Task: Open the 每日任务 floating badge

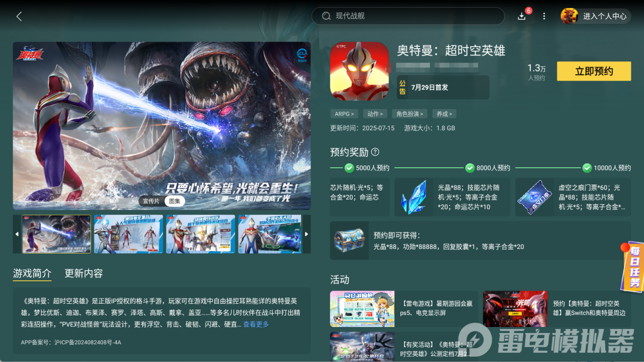Action: (633, 266)
